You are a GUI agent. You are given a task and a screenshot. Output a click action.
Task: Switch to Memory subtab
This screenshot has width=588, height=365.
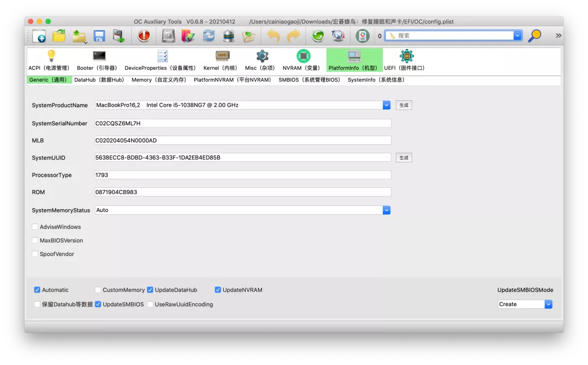click(x=159, y=80)
